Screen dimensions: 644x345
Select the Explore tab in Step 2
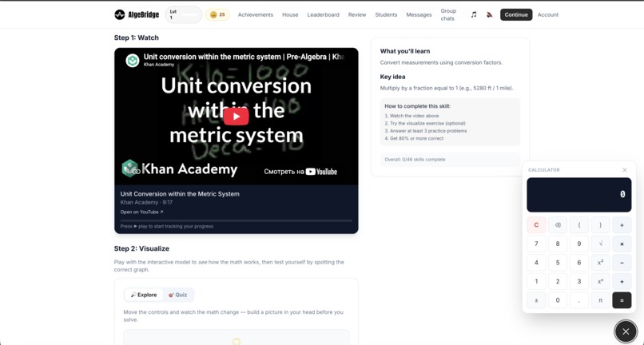pos(144,295)
